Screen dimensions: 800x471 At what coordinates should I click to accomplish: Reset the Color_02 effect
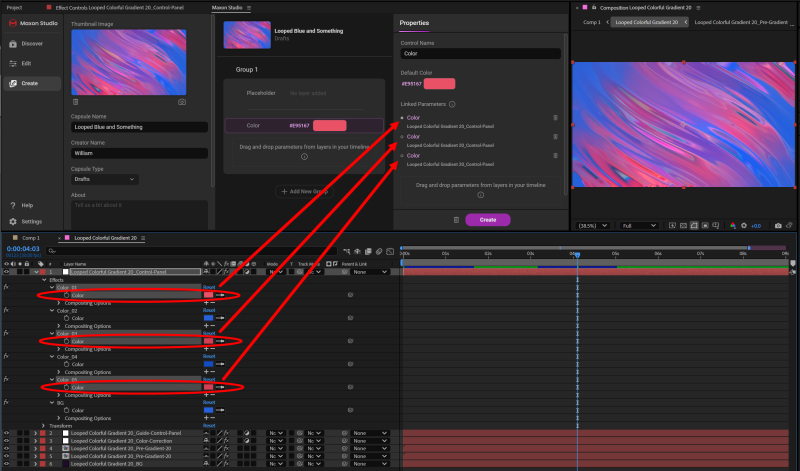click(x=209, y=310)
